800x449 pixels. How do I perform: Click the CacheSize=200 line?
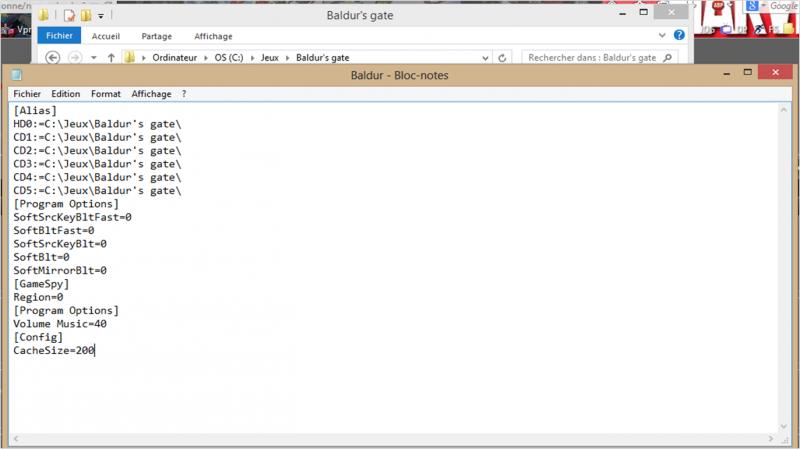54,350
